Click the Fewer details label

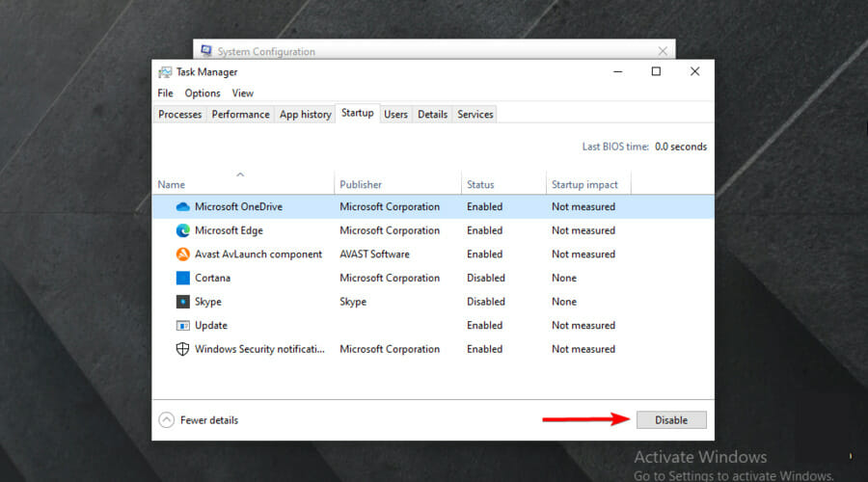(x=209, y=420)
